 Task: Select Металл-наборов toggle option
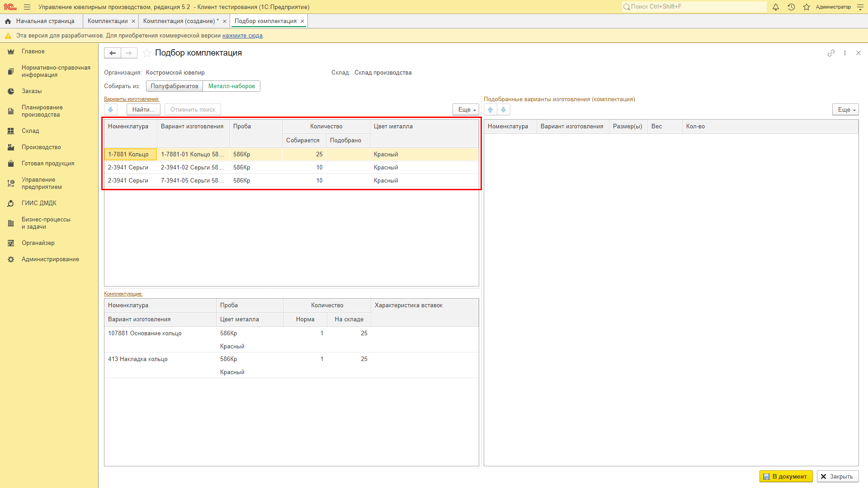tap(231, 86)
